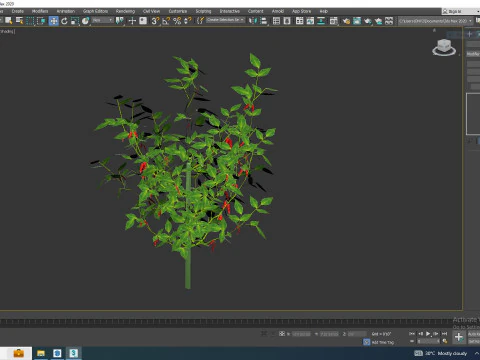Activate the Select and Scale tool
The height and width of the screenshot is (360, 480).
tap(75, 21)
